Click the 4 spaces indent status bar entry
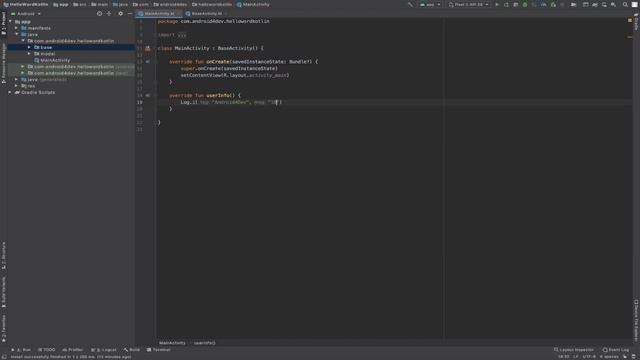Screen dimensions: 640x360 (609, 357)
